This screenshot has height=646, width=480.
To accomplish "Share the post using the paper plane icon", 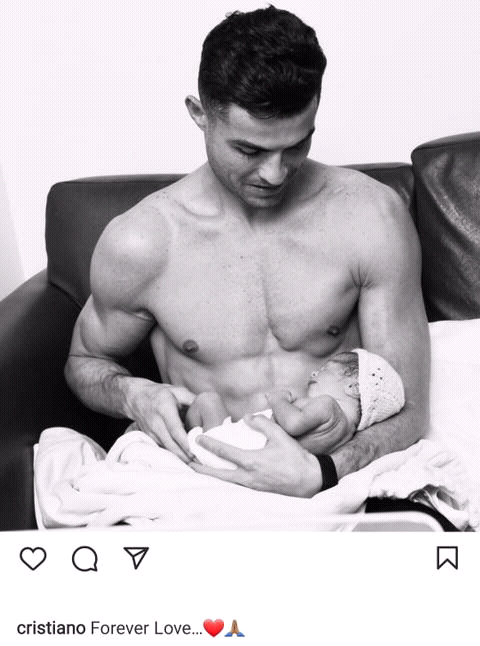I will pos(136,558).
